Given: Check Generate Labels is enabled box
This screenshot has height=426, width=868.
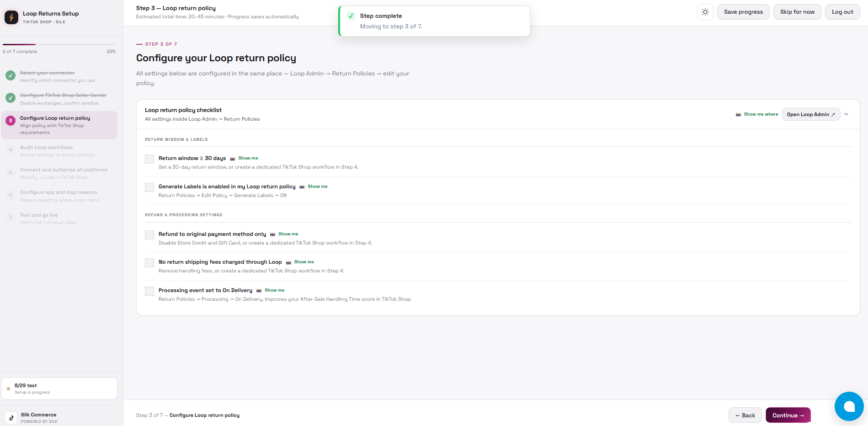Looking at the screenshot, I should pyautogui.click(x=149, y=187).
